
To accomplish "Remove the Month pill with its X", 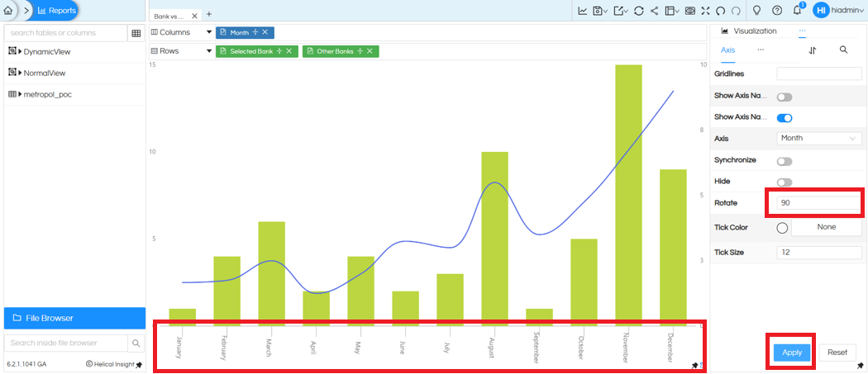I will click(x=265, y=33).
